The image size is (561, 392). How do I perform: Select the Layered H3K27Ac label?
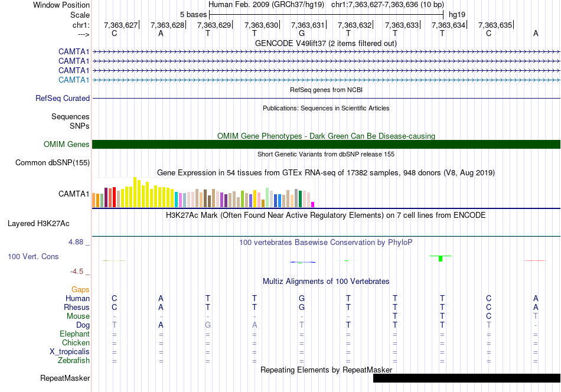pos(38,224)
